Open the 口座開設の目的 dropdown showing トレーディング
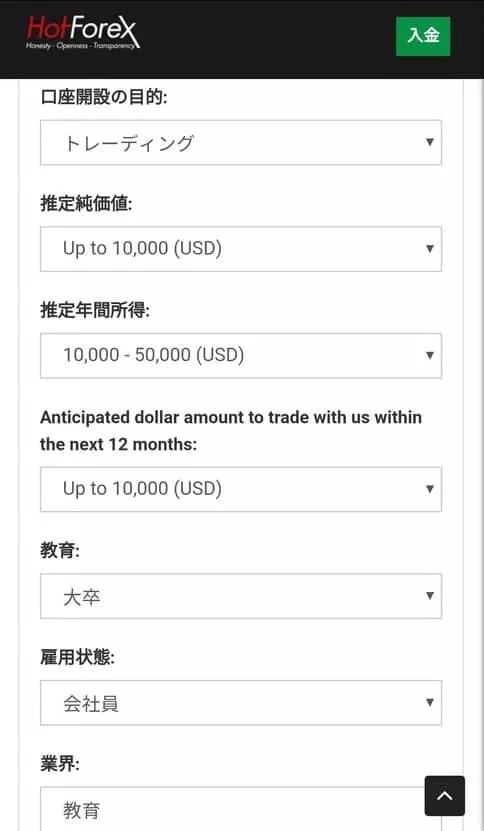Image resolution: width=484 pixels, height=831 pixels. pyautogui.click(x=241, y=143)
